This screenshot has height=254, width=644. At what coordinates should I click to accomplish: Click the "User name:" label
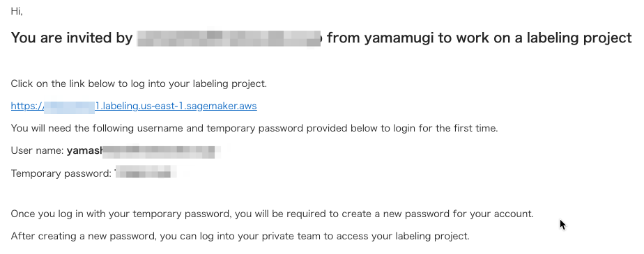[x=38, y=150]
